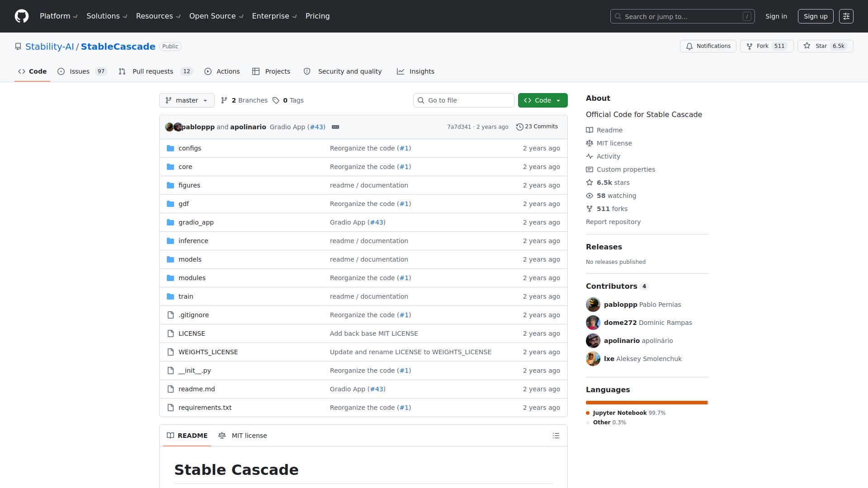Open commit hash 7a7d341
This screenshot has width=868, height=488.
459,127
